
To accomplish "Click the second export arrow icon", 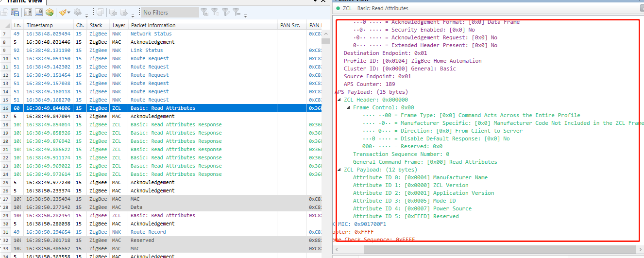I will tap(124, 12).
